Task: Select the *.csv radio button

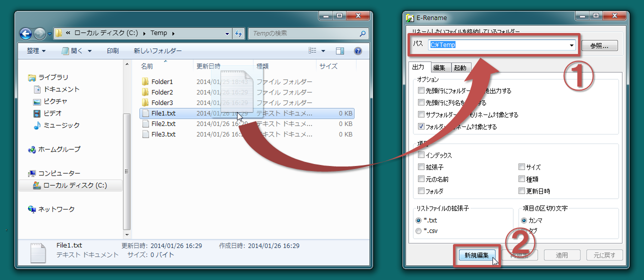Action: 418,231
